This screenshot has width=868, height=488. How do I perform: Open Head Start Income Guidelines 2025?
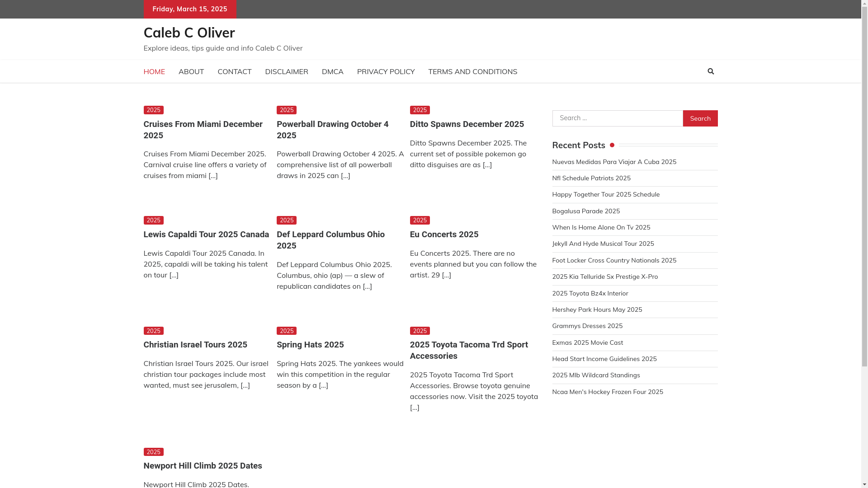pos(604,359)
